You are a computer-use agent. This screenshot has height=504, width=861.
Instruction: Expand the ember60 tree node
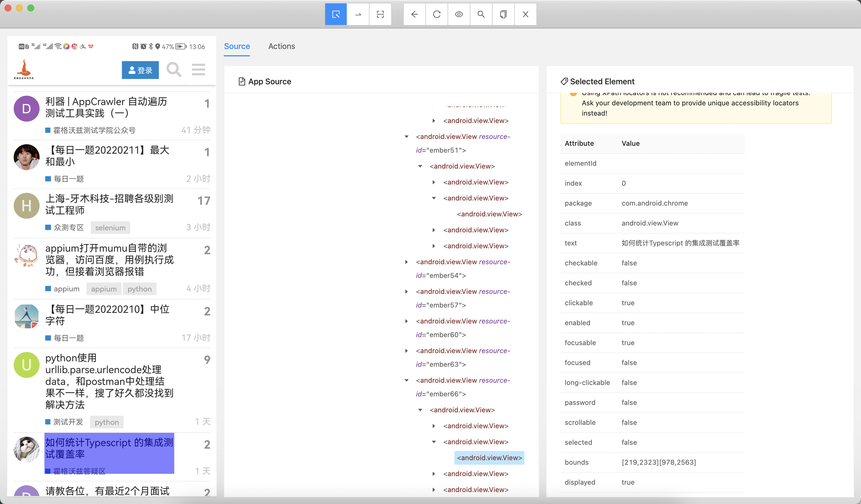(407, 321)
